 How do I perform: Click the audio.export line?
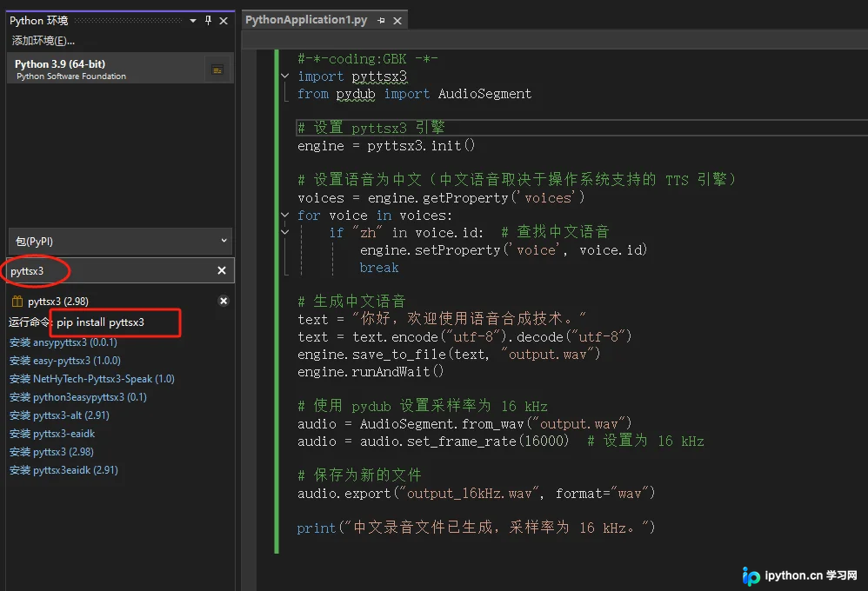pyautogui.click(x=476, y=493)
